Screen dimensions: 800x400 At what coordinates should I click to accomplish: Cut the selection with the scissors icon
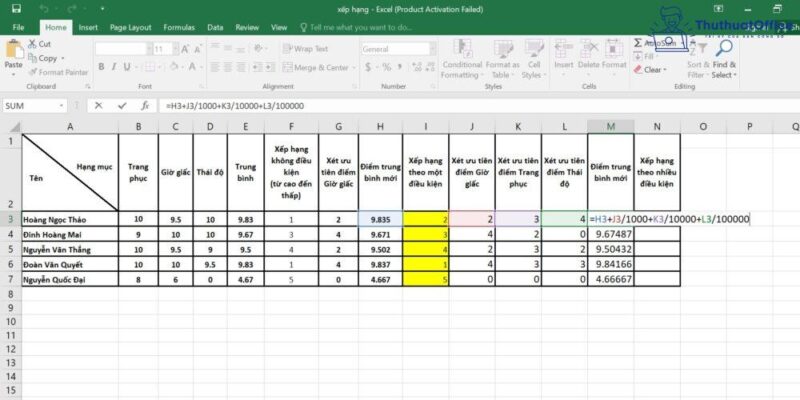tap(33, 44)
